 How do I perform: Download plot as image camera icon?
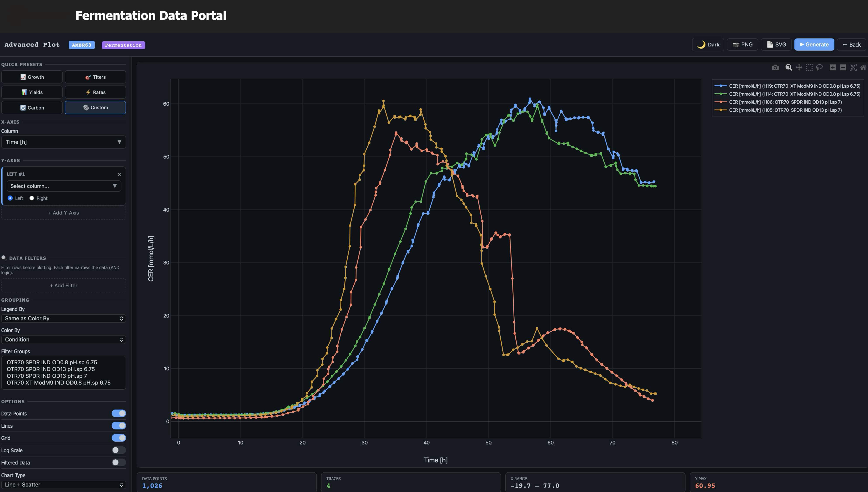click(x=775, y=68)
